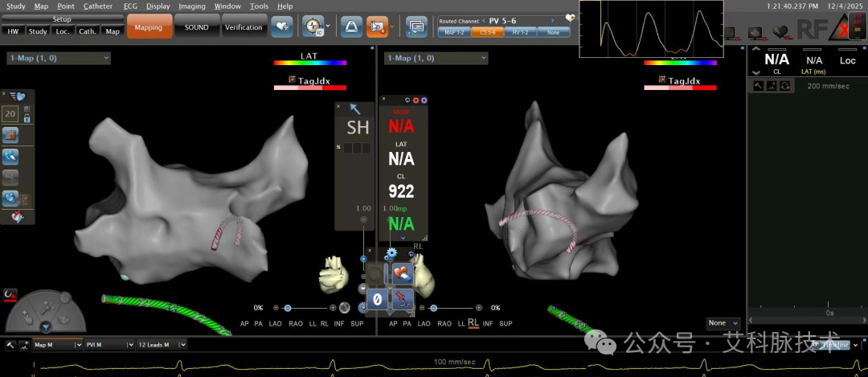Open the Catheter menu
Screen dimensions: 868x377
pyautogui.click(x=98, y=6)
